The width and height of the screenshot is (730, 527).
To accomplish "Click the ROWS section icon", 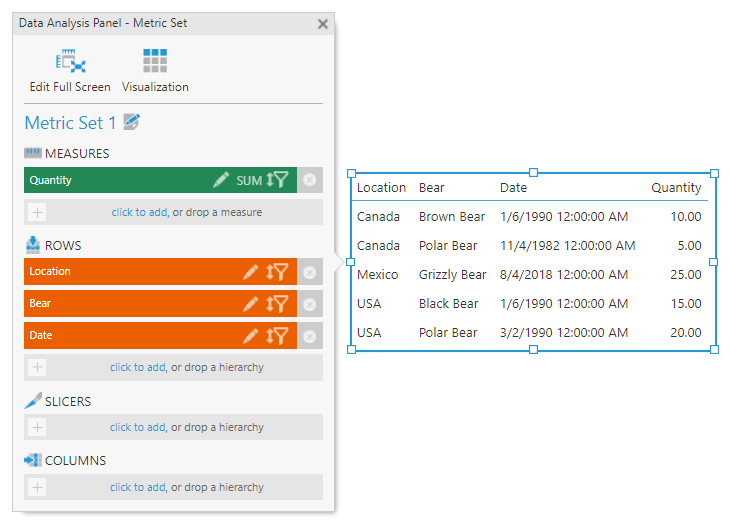I will [x=33, y=245].
